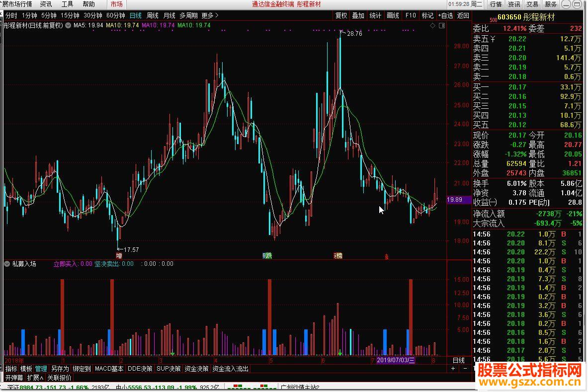Click the 叠加 overlay button
Image resolution: width=588 pixels, height=392 pixels.
358,15
